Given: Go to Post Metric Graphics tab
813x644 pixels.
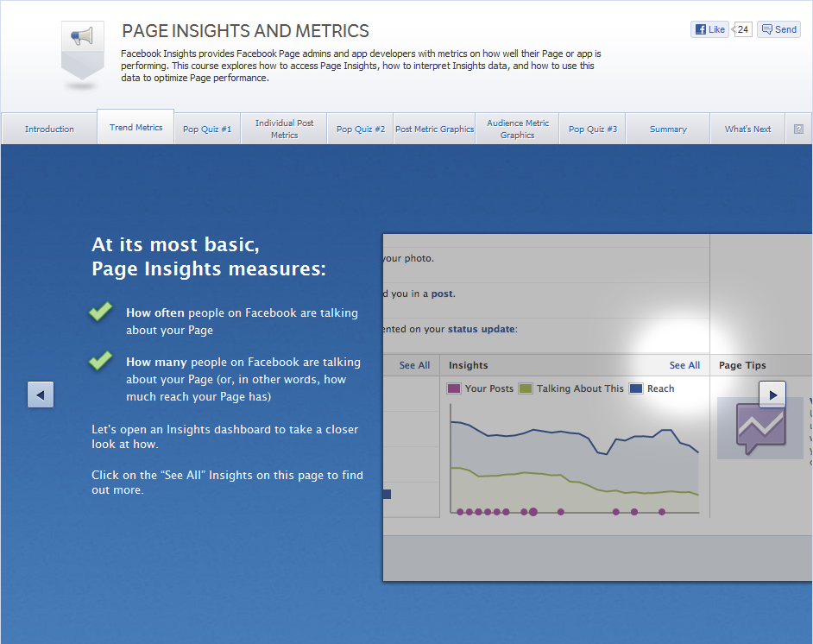Looking at the screenshot, I should click(434, 129).
